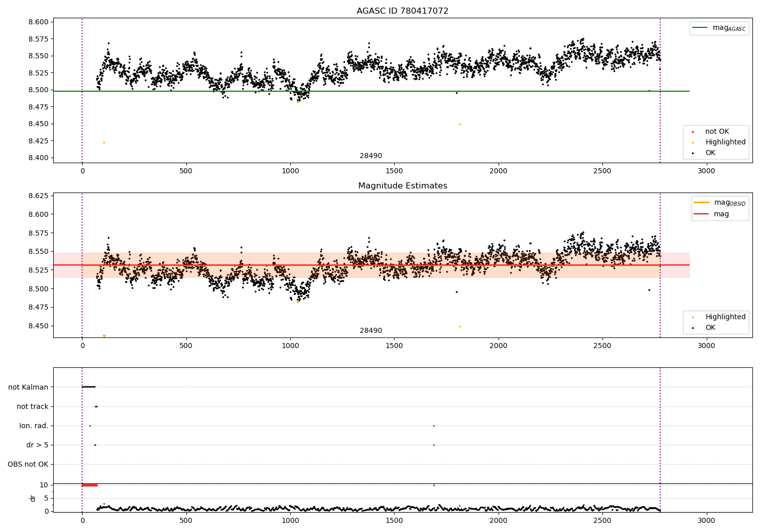Viewport: 760px width, 532px height.
Task: Click the 'OBS not OK' axis label
Action: click(x=28, y=464)
